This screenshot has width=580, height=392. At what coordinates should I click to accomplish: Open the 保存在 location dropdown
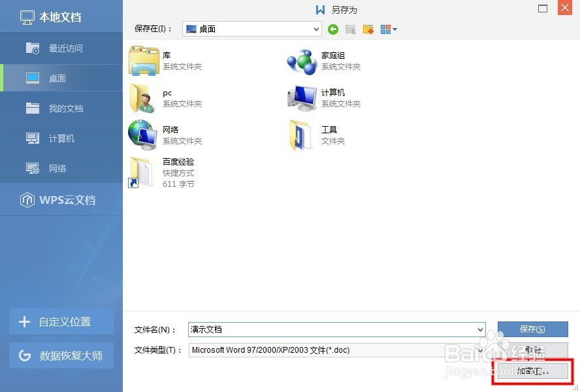coord(251,29)
